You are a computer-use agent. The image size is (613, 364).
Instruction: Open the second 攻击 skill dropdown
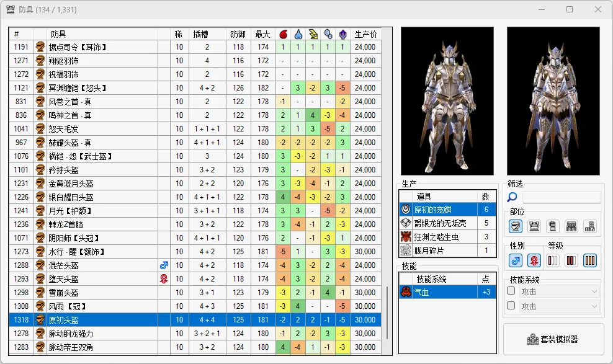point(560,306)
